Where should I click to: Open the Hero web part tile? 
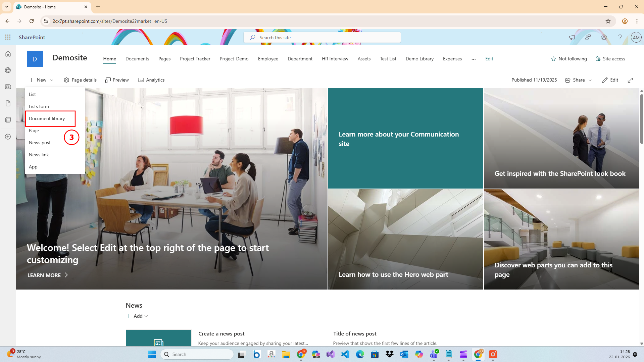click(x=406, y=240)
